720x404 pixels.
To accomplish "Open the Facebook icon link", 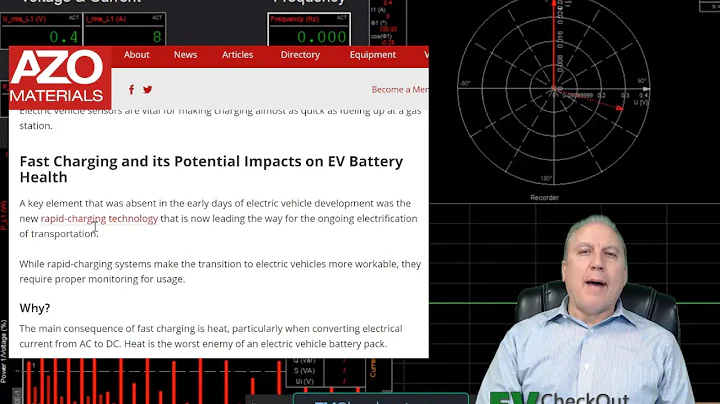I will click(131, 90).
